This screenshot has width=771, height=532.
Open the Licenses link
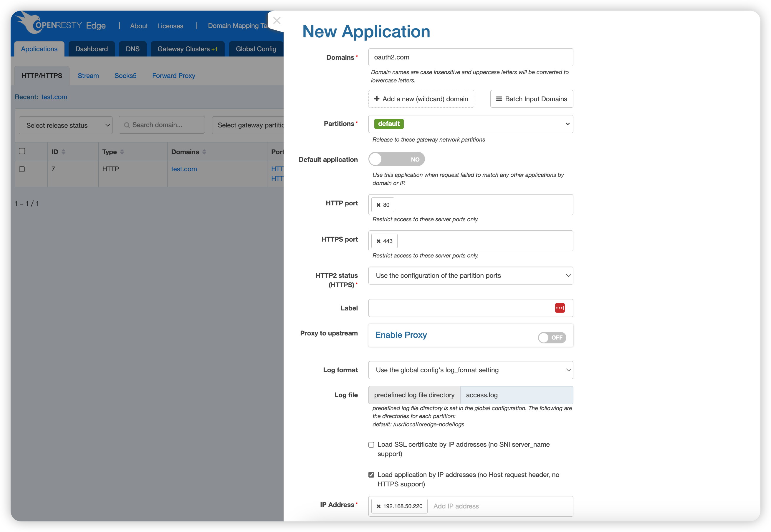[x=170, y=26]
